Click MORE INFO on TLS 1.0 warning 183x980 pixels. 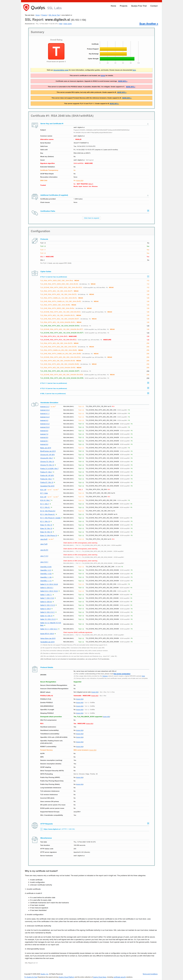[114, 104]
